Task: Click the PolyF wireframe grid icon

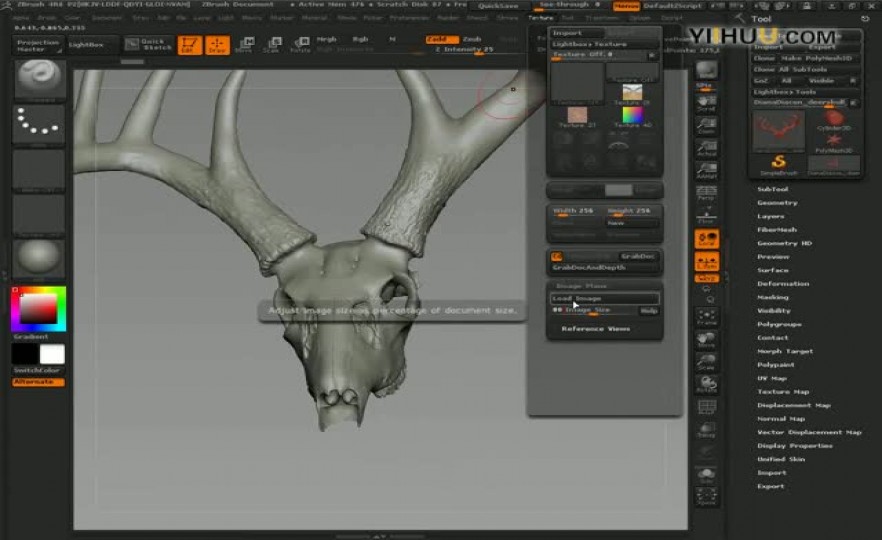Action: tap(706, 407)
